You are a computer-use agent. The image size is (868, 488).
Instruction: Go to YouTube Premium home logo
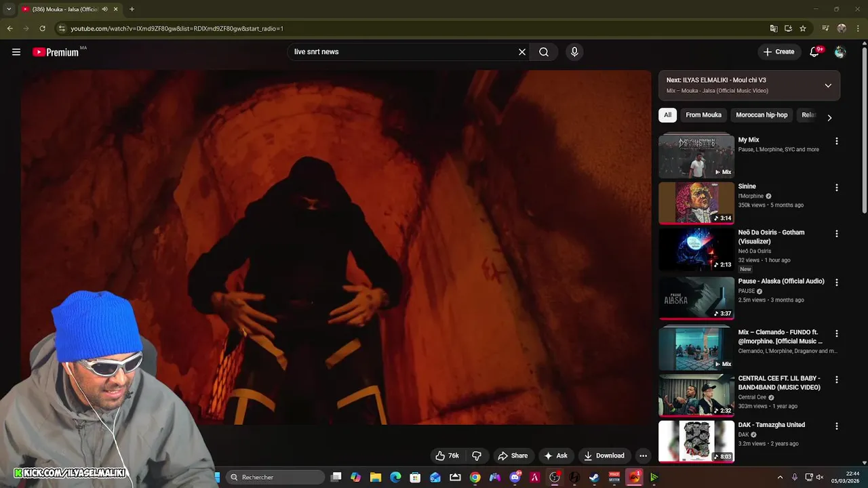coord(56,52)
